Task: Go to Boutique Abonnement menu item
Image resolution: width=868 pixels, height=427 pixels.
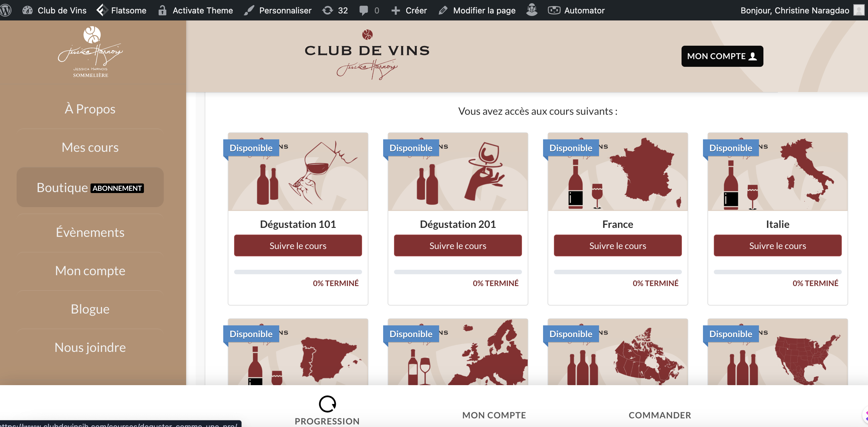Action: pos(90,187)
